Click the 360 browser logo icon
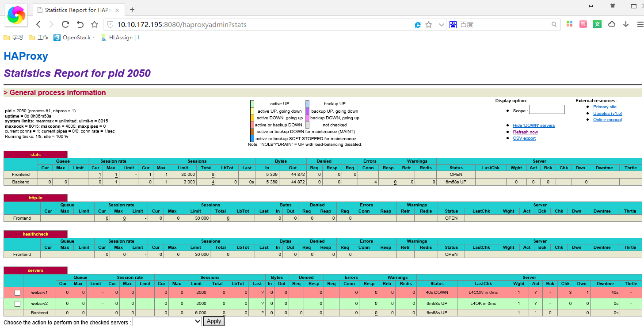This screenshot has width=644, height=335. pos(16,15)
